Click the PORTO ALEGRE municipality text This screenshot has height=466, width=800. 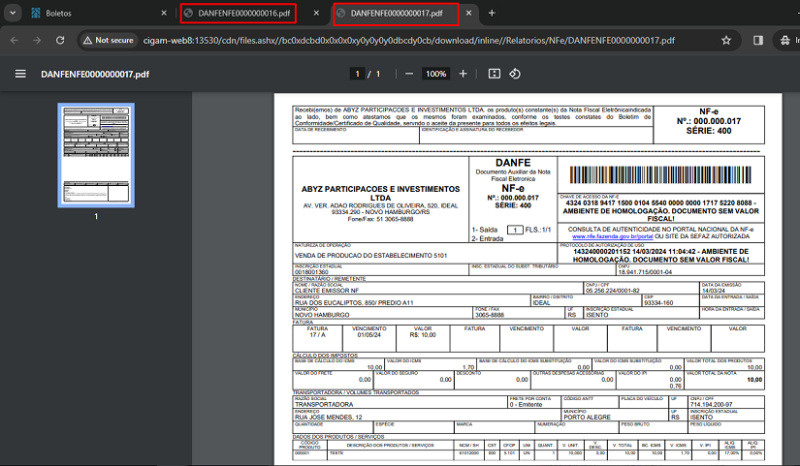coord(587,417)
